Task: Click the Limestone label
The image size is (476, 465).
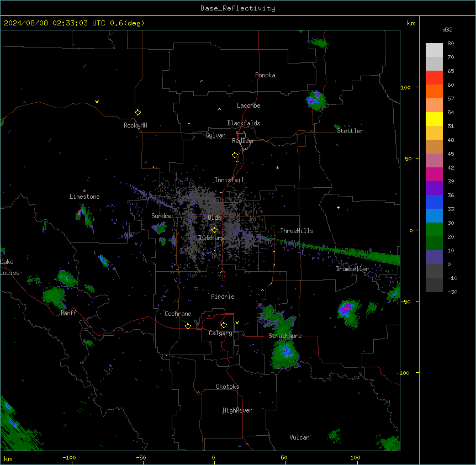Action: (84, 197)
